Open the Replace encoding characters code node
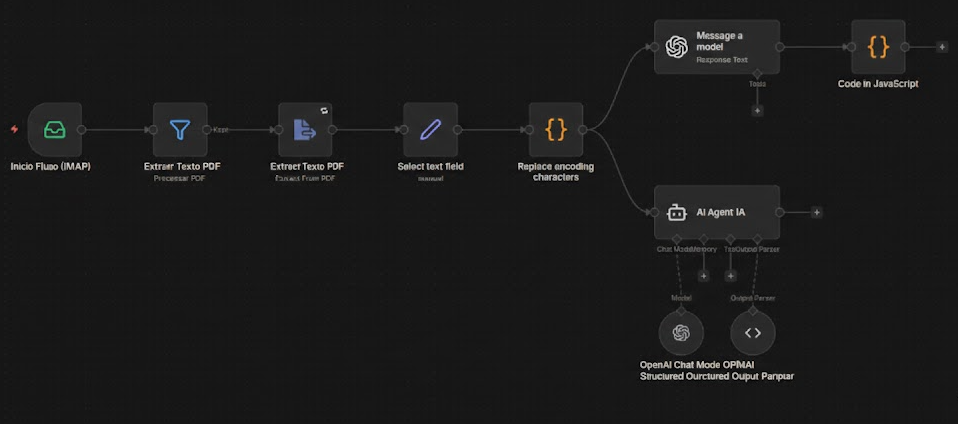 coord(555,129)
